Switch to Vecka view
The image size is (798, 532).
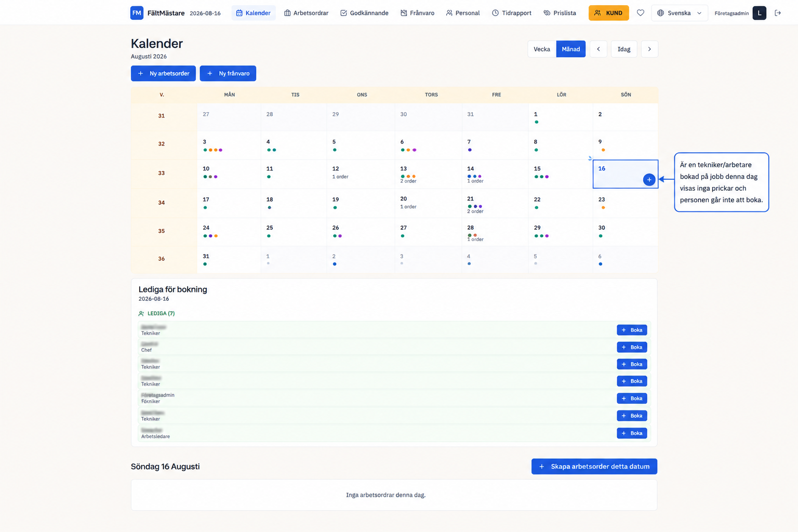(x=542, y=49)
